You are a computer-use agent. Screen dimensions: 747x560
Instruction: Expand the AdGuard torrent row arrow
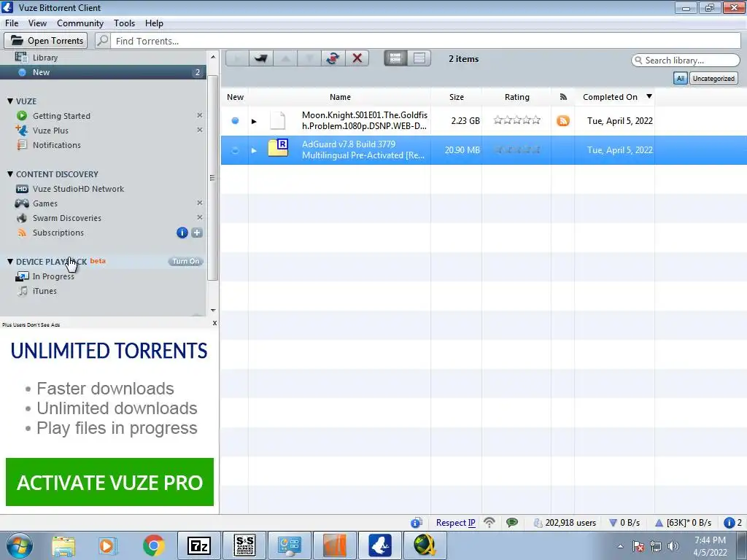(254, 150)
